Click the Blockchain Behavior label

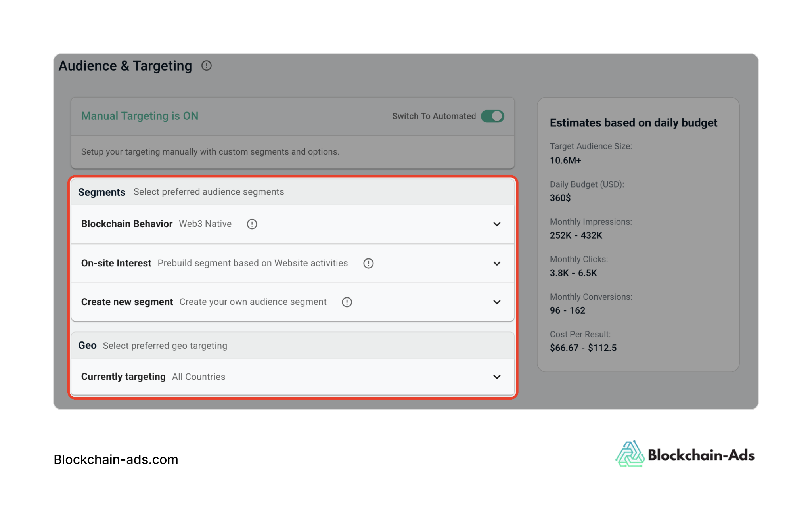click(x=127, y=224)
